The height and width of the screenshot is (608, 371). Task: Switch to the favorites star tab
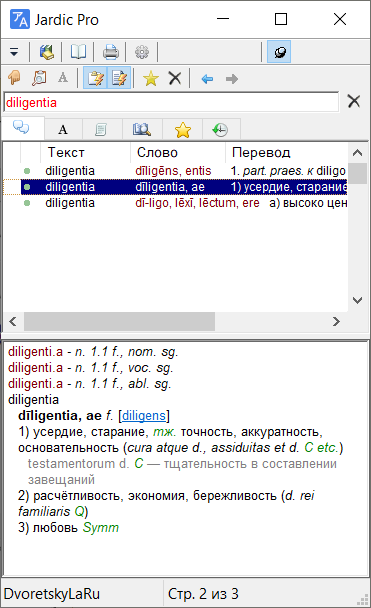[183, 130]
